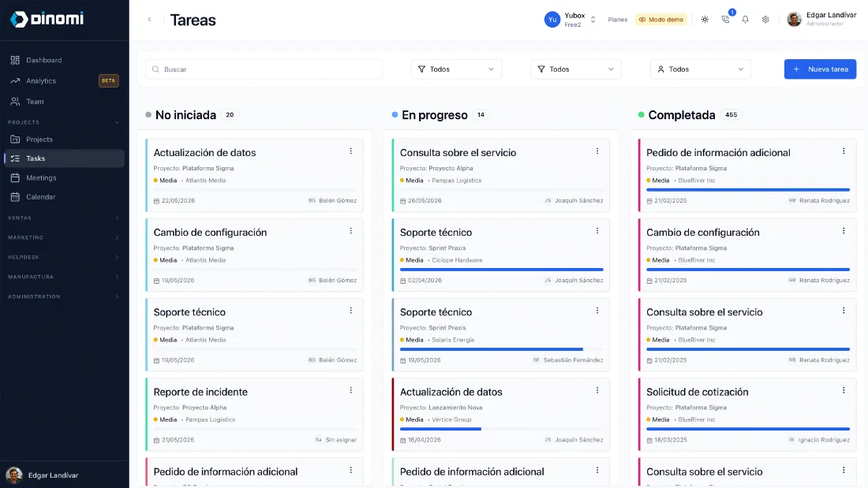Expand the ADMINISTRATION sidebar section
868x488 pixels.
pos(64,296)
